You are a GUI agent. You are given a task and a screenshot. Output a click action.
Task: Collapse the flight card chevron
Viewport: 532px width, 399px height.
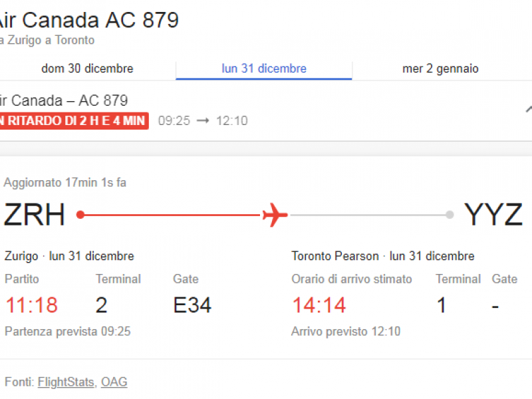tap(529, 109)
